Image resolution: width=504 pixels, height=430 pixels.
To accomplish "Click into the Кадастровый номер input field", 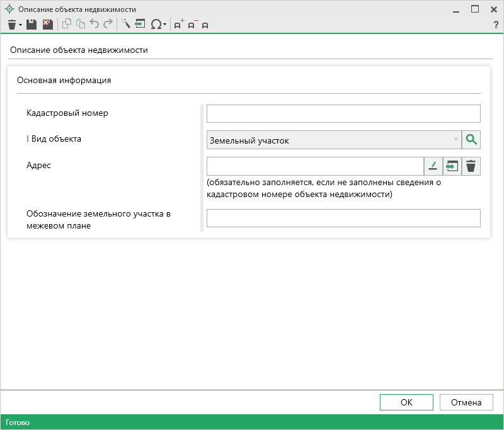I will pos(343,113).
